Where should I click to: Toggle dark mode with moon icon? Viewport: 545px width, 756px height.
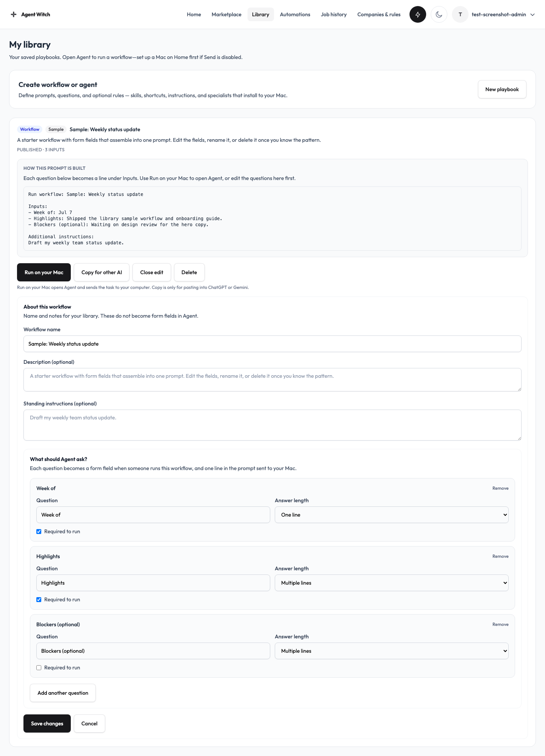point(439,14)
